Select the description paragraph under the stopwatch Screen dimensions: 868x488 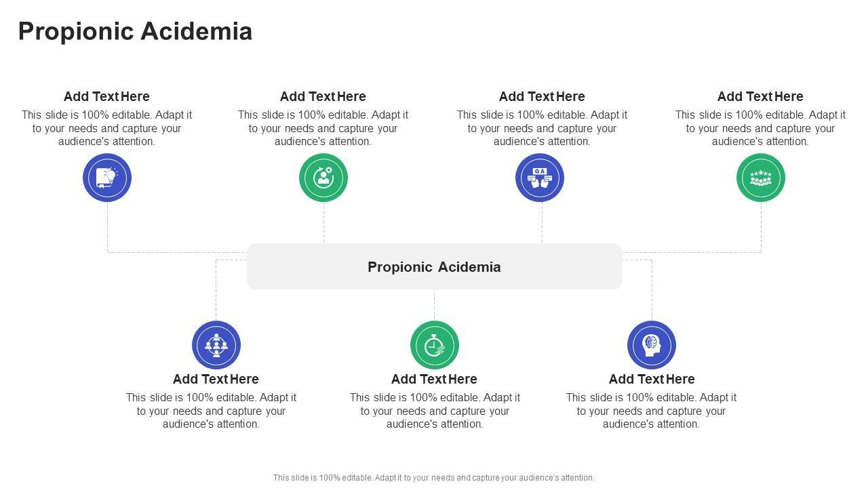[x=435, y=411]
